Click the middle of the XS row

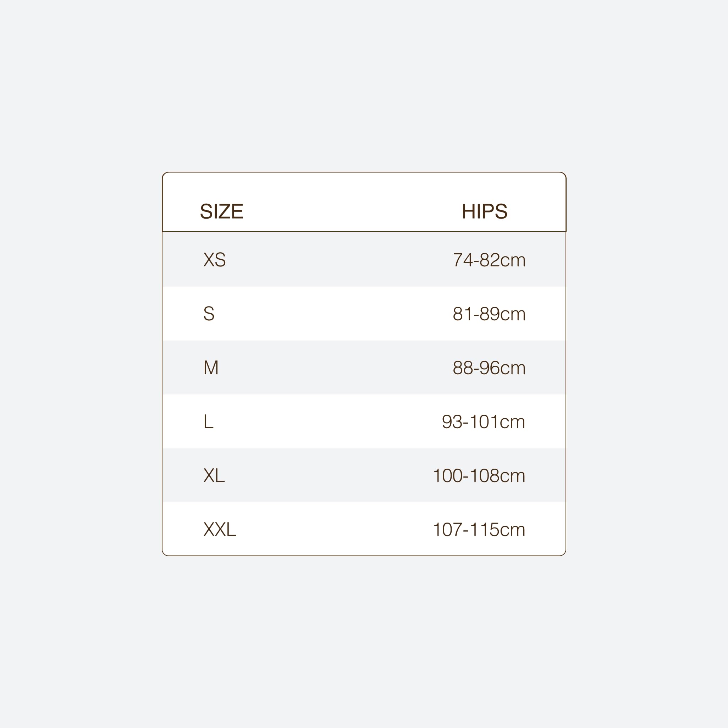tap(364, 259)
